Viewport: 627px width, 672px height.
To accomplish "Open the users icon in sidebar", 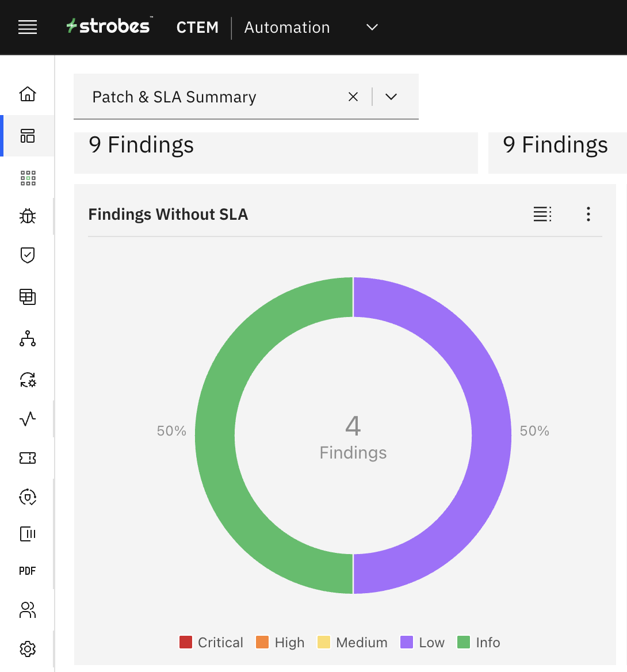I will (x=28, y=610).
